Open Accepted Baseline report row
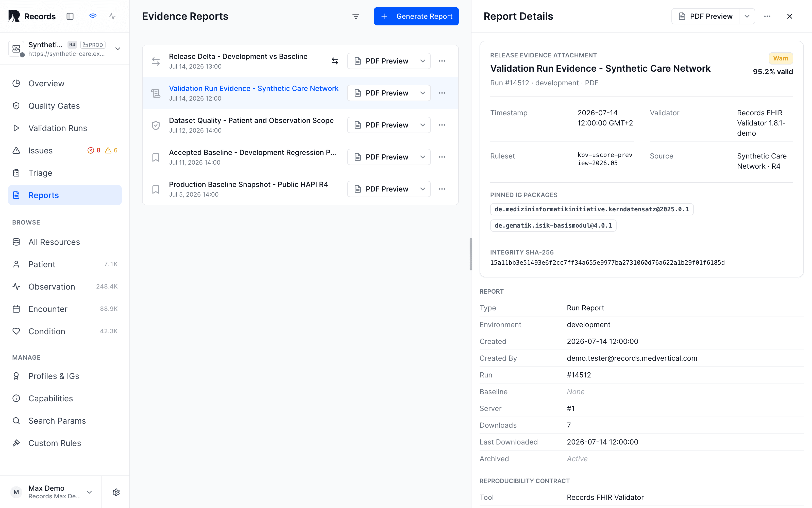812x508 pixels. [300, 157]
